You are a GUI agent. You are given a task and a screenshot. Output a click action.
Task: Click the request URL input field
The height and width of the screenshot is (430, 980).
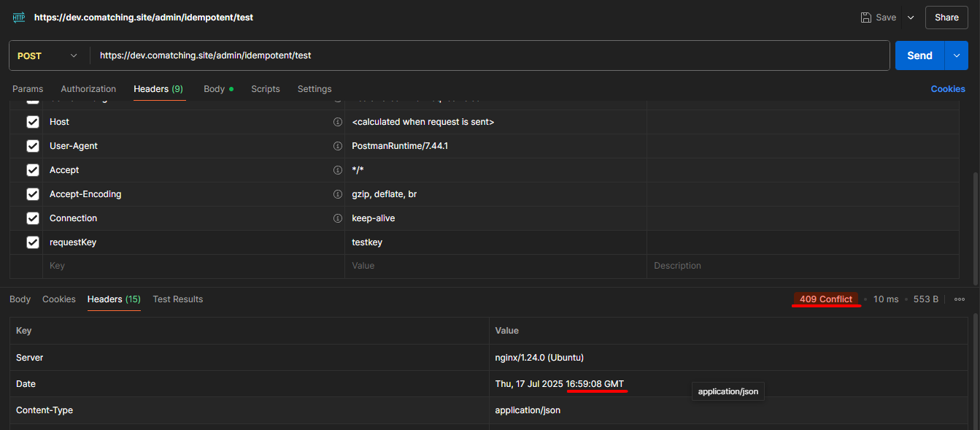tap(489, 55)
